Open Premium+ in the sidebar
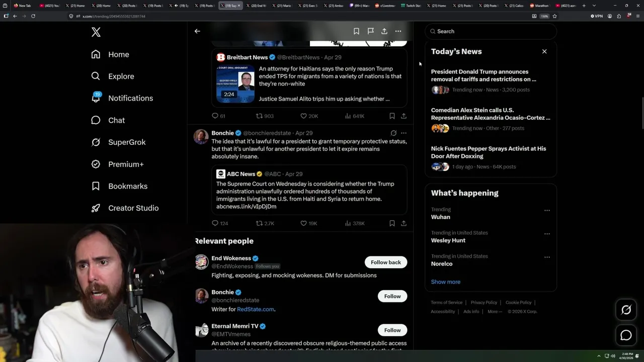Image resolution: width=644 pixels, height=362 pixels. (x=117, y=164)
